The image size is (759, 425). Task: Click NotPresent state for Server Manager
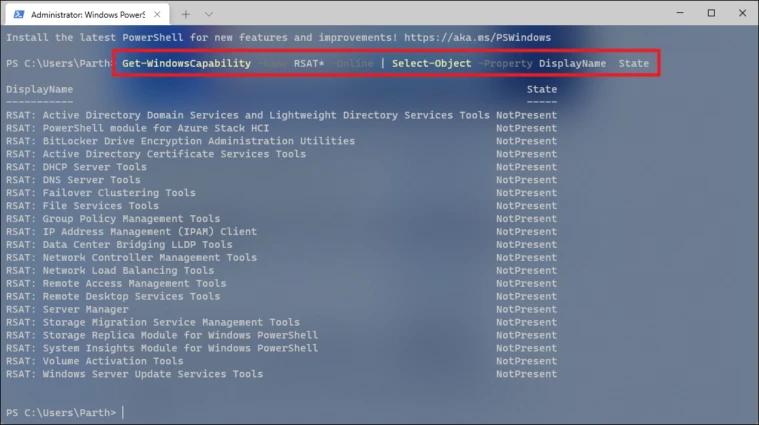pyautogui.click(x=527, y=309)
